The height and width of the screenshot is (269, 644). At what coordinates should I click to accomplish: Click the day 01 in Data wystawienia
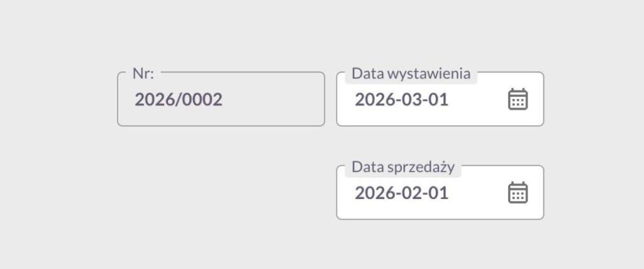[438, 100]
